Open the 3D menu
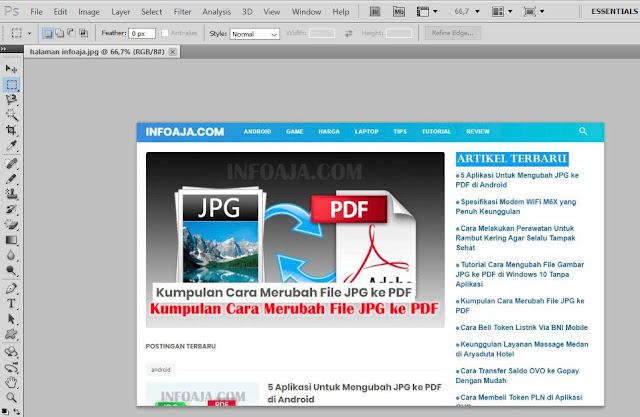Screen dimensions: 640x417 (x=247, y=12)
